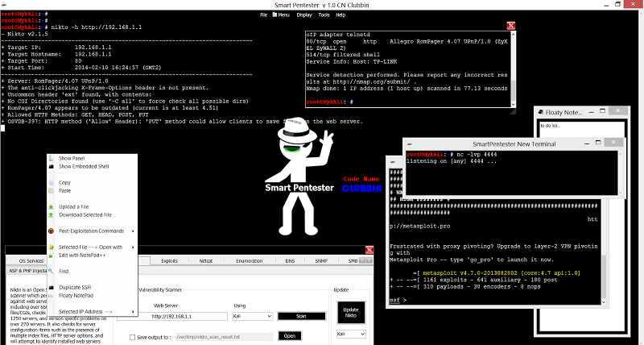This screenshot has height=345, width=644.
Task: Close the bottom tools panel with red X
Action: click(x=369, y=250)
